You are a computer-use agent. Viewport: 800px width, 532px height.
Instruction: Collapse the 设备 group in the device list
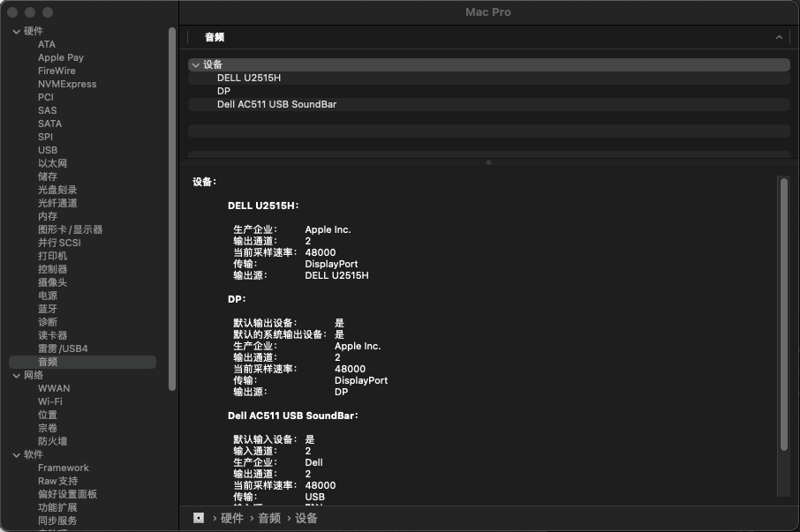point(195,64)
